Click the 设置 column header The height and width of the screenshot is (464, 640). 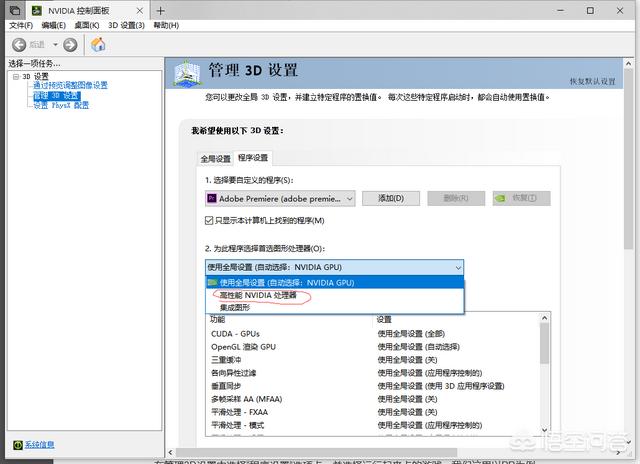click(x=384, y=320)
